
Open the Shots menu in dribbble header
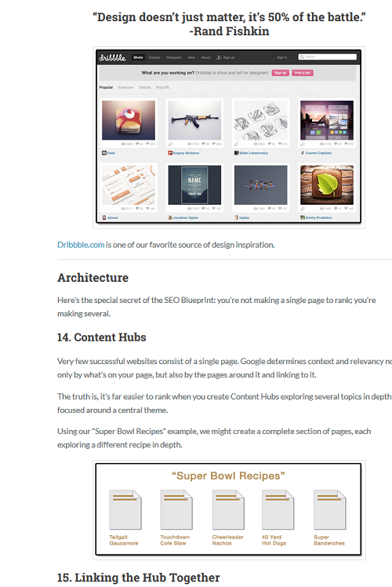[138, 57]
